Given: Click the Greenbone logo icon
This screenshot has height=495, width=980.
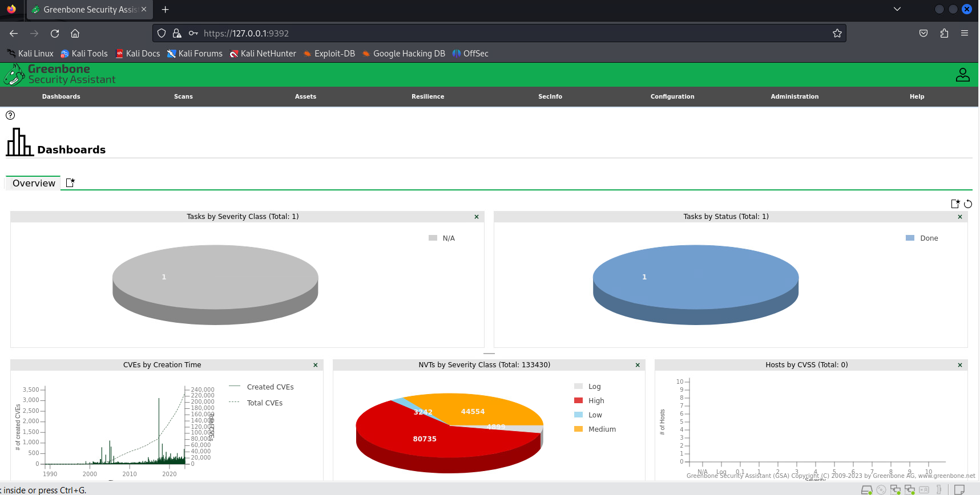Looking at the screenshot, I should click(14, 75).
